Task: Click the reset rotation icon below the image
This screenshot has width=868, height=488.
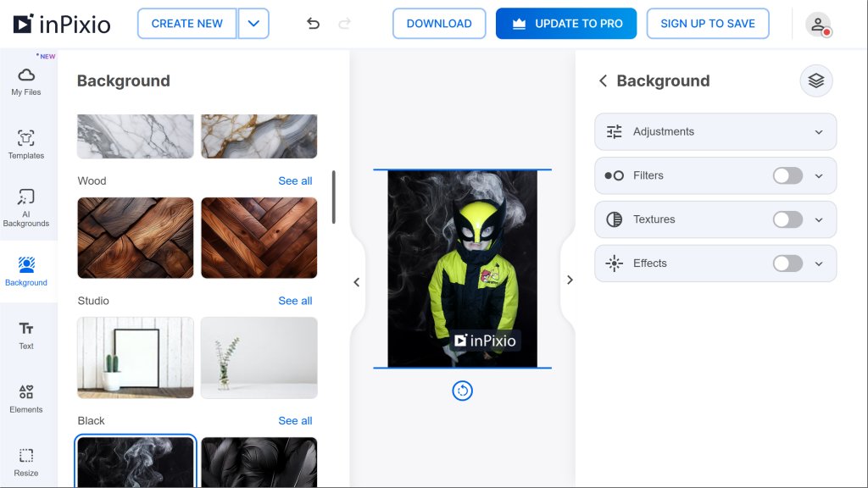Action: click(462, 391)
